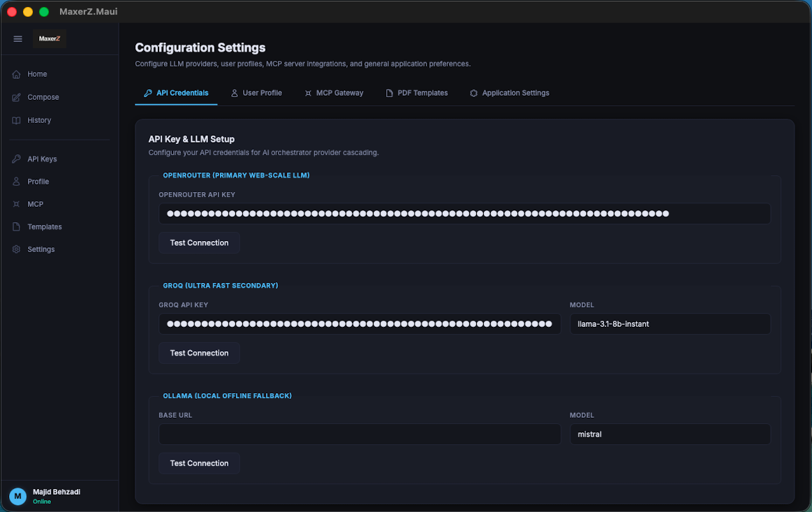Test the OpenRouter connection
The width and height of the screenshot is (812, 512).
coord(200,243)
